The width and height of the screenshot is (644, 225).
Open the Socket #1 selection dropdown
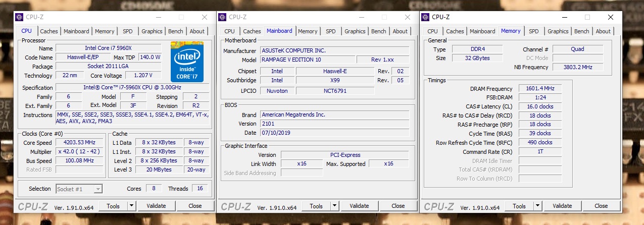[79, 189]
